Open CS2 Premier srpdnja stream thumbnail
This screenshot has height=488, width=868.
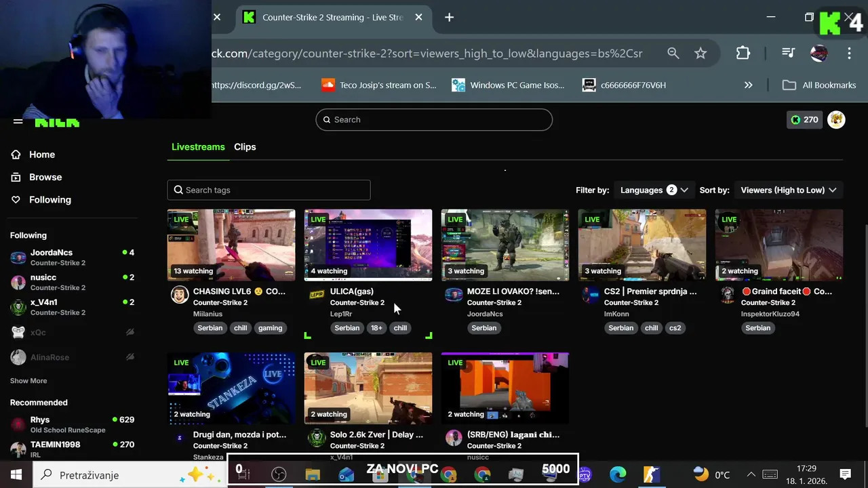pos(642,245)
